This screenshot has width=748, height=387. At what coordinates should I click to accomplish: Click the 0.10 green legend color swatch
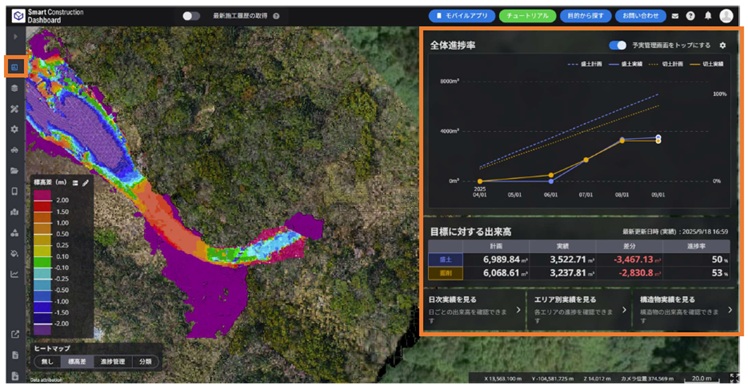point(42,261)
